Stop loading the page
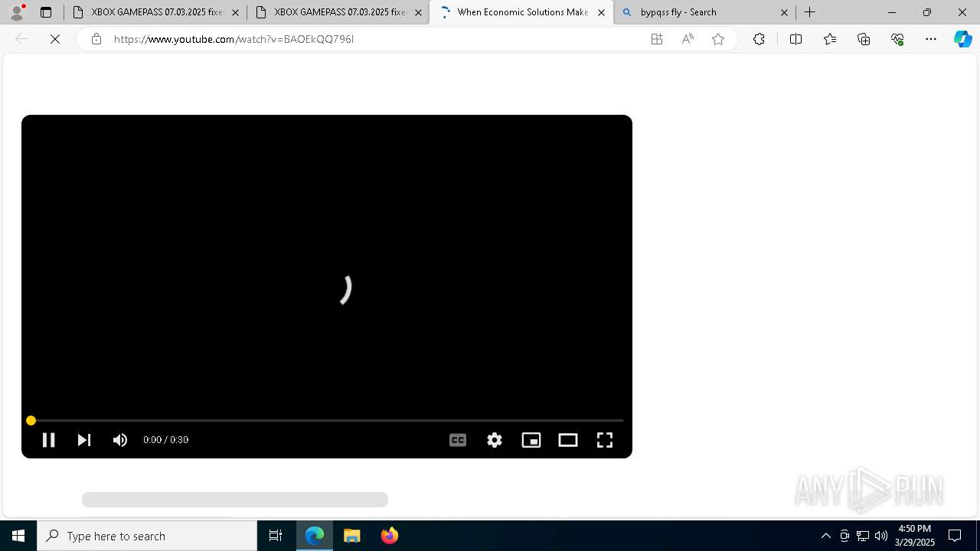This screenshot has height=551, width=980. point(55,39)
